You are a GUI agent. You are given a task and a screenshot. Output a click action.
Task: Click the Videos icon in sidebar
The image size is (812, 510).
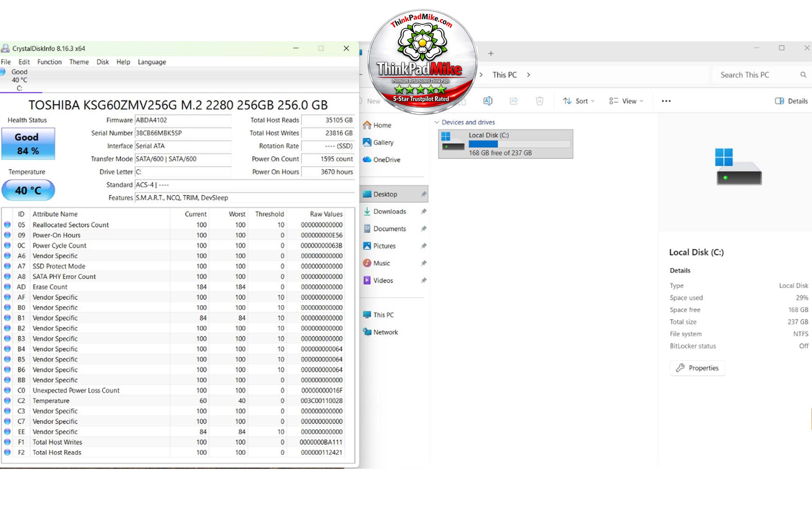[367, 280]
